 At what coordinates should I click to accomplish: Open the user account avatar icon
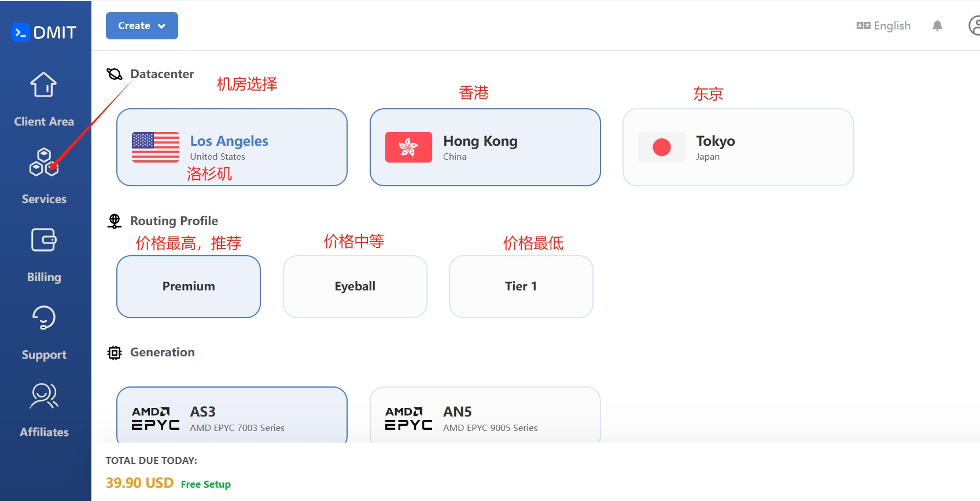974,25
